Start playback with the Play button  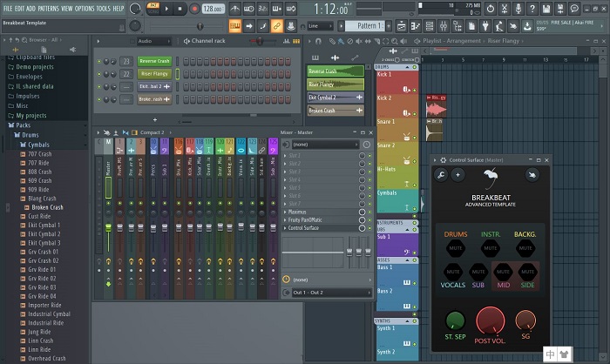[x=166, y=9]
